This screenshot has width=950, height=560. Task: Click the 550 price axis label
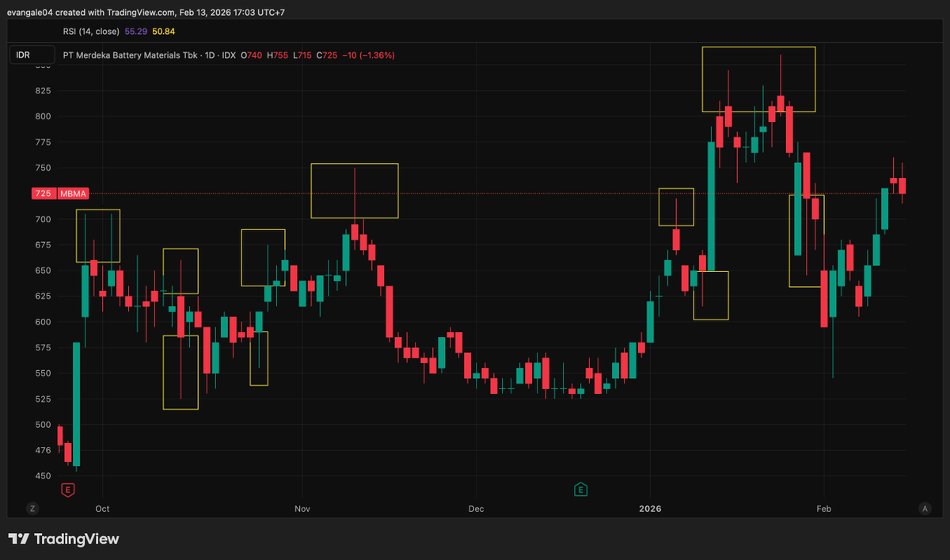[x=43, y=373]
